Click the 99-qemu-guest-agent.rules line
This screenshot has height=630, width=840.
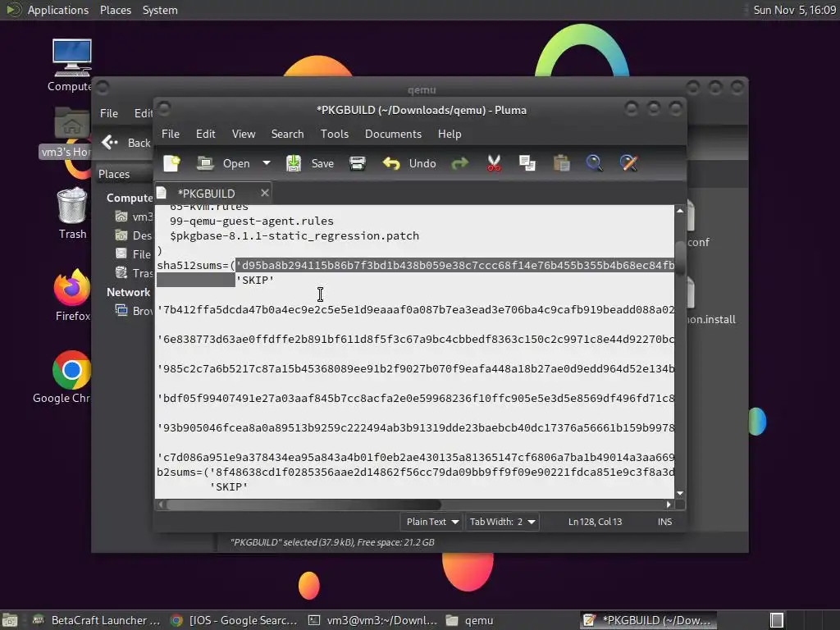251,221
